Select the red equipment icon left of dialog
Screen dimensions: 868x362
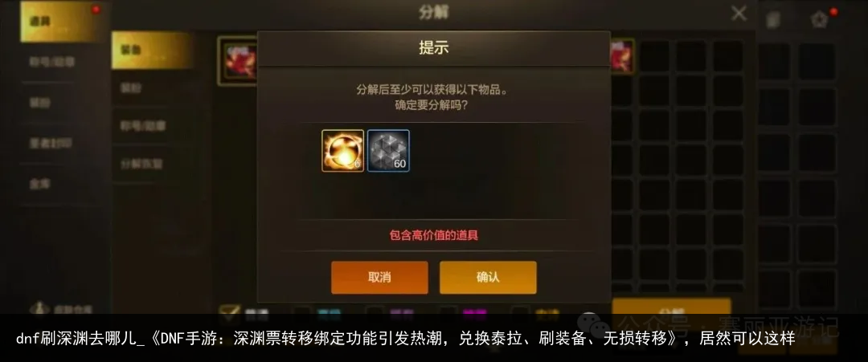tap(239, 60)
